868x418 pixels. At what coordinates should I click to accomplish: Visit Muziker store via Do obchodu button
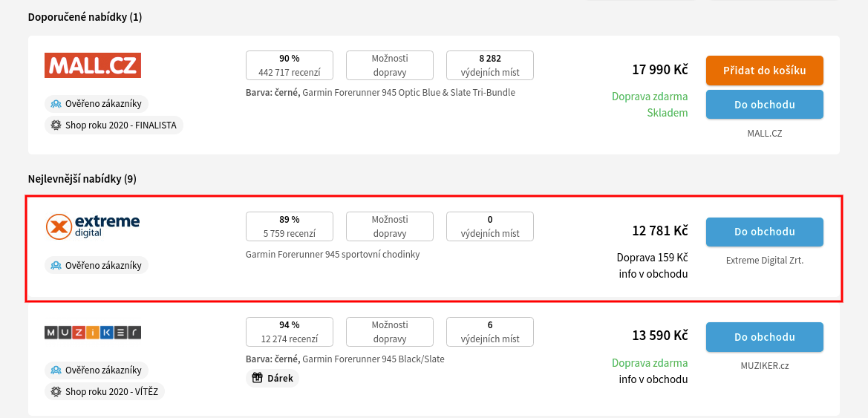click(x=765, y=337)
